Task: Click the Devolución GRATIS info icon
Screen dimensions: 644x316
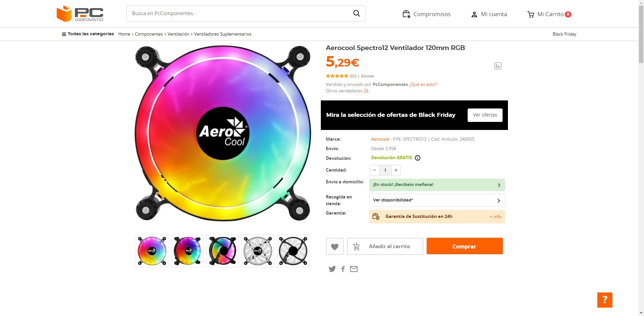Action: [418, 158]
